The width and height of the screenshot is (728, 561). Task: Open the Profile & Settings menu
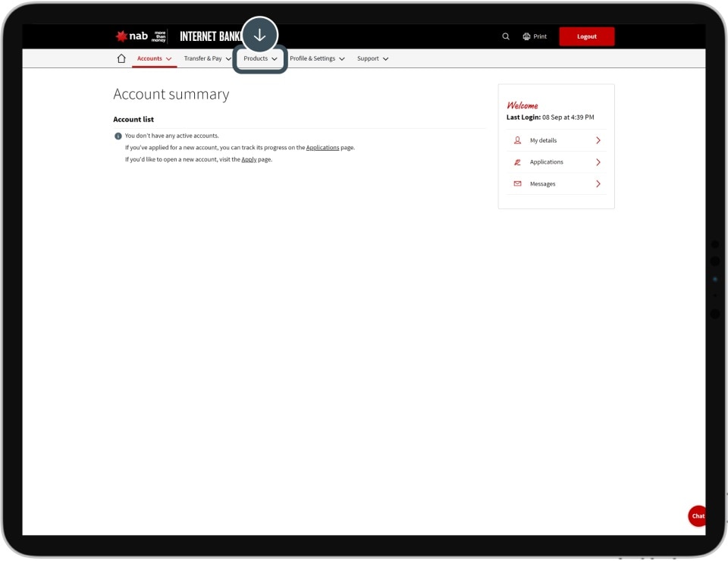pos(317,58)
